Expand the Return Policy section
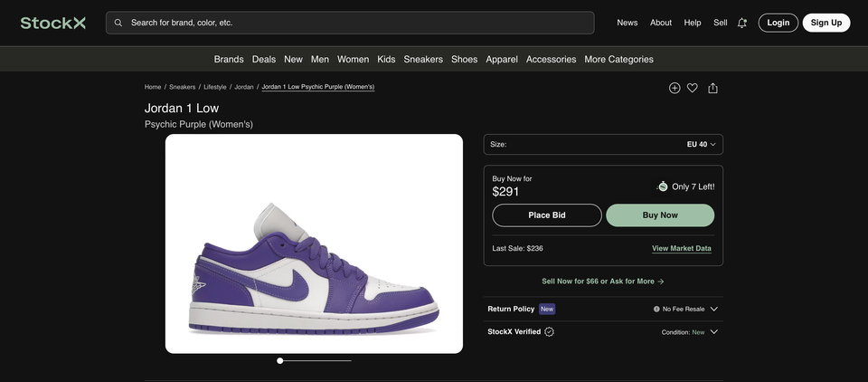Viewport: 868px width, 382px height. [x=603, y=309]
